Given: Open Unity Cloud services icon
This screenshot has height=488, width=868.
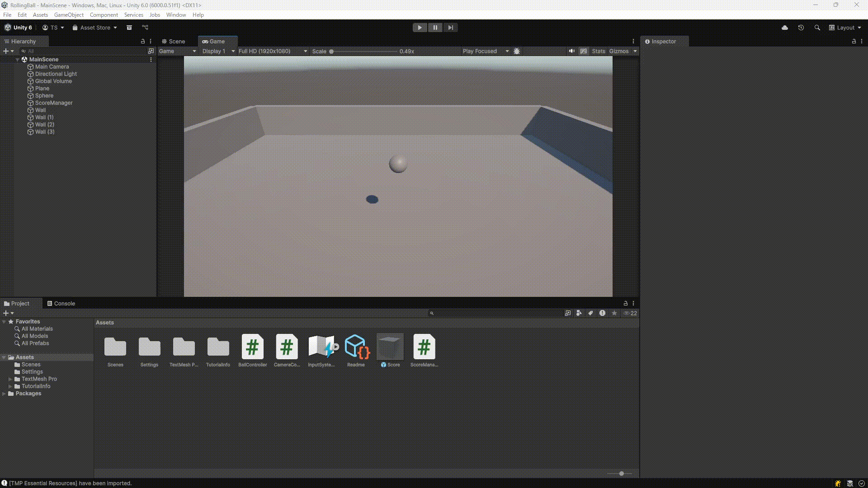Looking at the screenshot, I should (x=785, y=28).
